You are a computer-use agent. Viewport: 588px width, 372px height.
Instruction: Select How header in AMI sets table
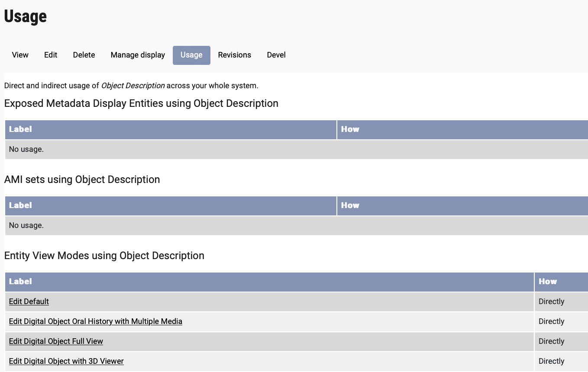click(350, 205)
